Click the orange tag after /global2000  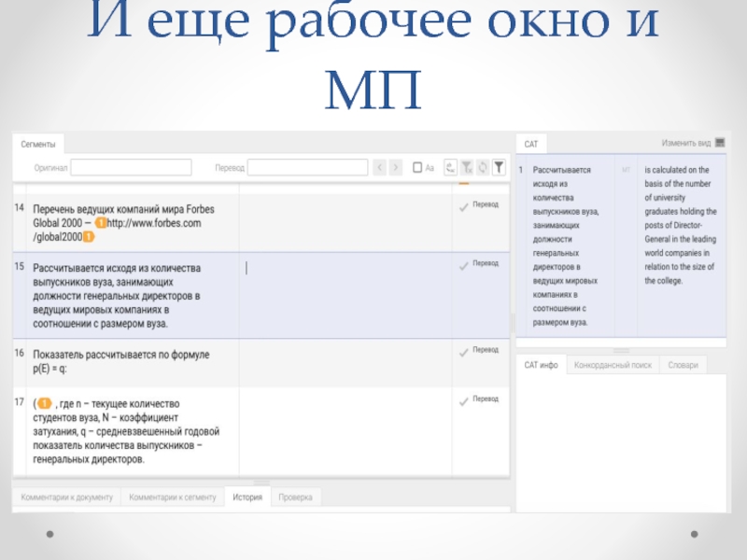coord(89,237)
